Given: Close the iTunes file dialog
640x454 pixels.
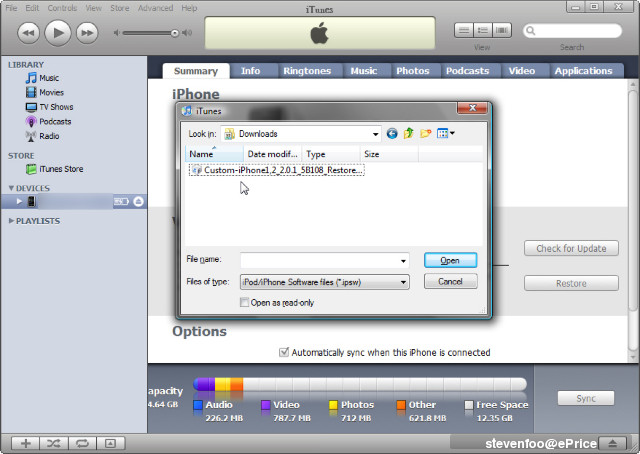Looking at the screenshot, I should point(472,108).
